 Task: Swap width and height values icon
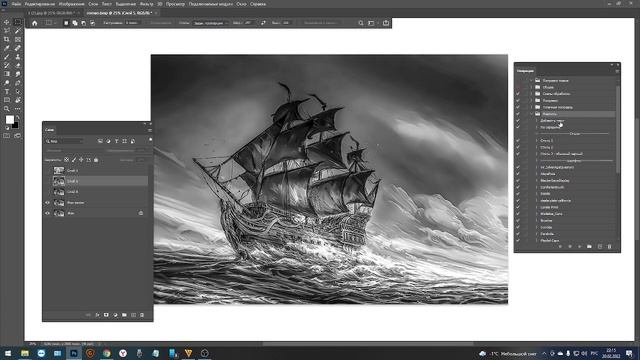tap(263, 23)
